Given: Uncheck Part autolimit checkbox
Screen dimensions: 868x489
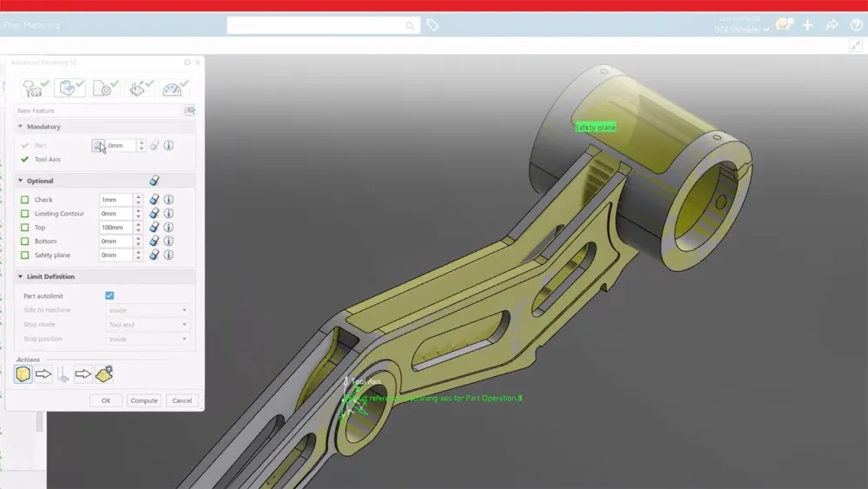Looking at the screenshot, I should point(109,296).
